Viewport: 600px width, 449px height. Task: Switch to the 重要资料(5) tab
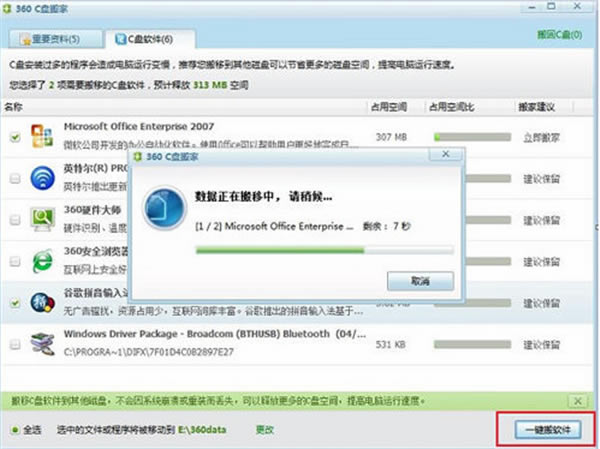(x=56, y=39)
